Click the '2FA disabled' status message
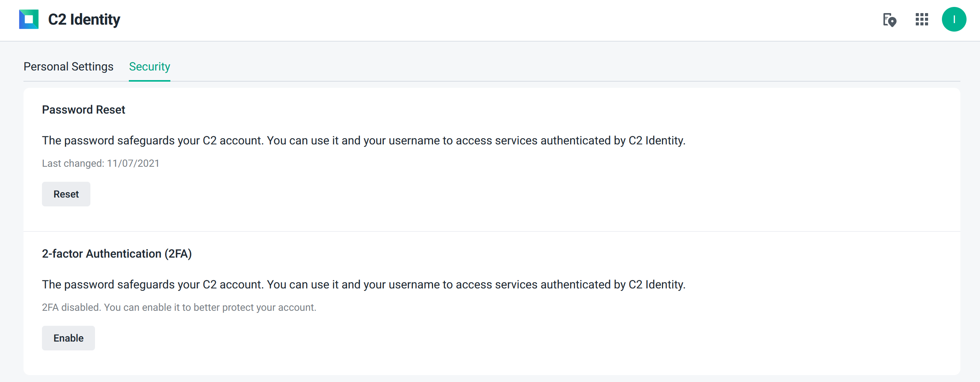Screen dimensions: 980x382 coord(179,307)
